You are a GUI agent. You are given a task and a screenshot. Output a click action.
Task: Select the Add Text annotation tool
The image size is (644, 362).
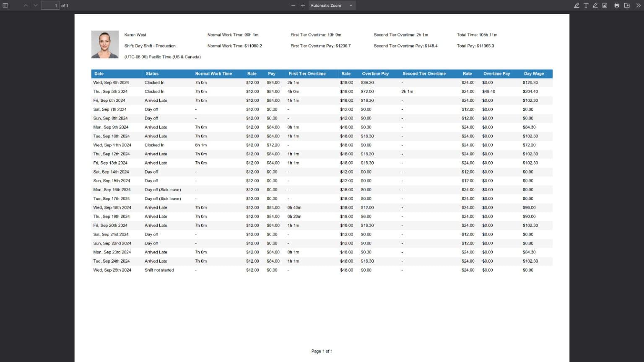point(586,5)
